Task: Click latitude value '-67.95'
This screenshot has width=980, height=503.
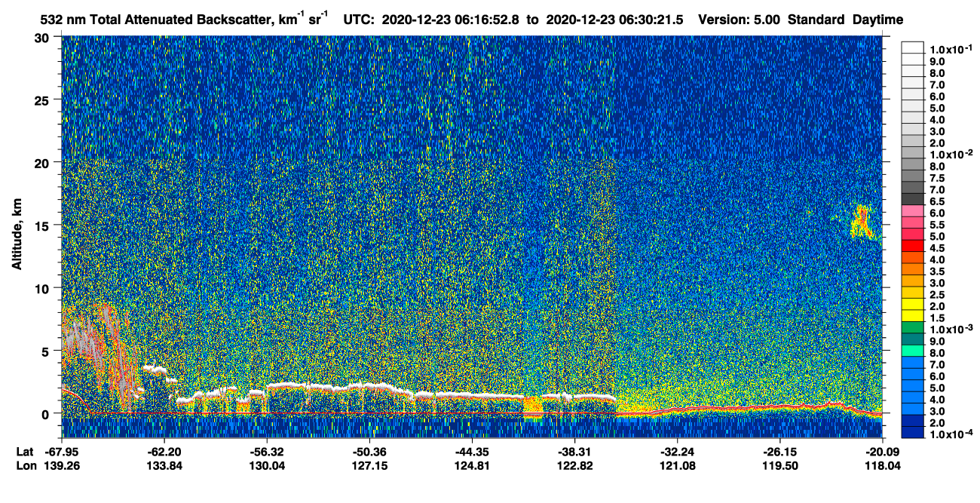Action: pyautogui.click(x=62, y=452)
